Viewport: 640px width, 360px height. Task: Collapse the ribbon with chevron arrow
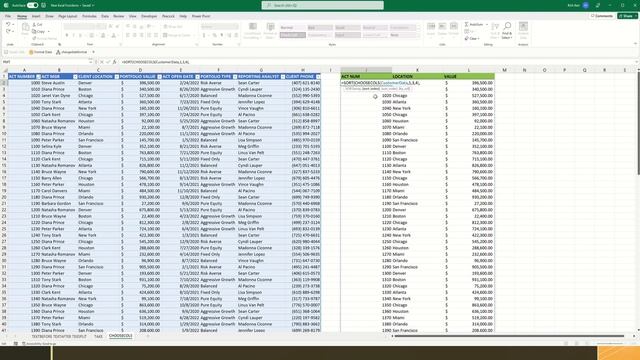[635, 44]
